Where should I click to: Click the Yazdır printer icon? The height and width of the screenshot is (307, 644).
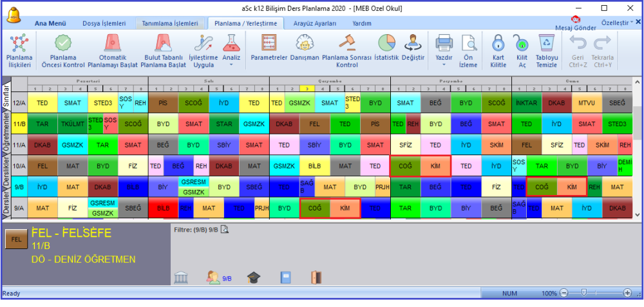444,42
